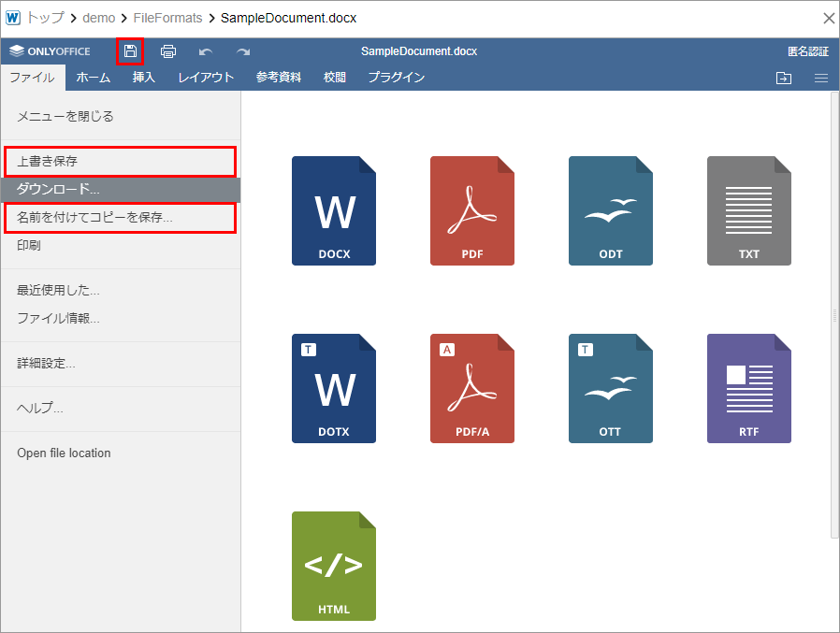Select Open file location menu item
840x633 pixels.
click(121, 453)
